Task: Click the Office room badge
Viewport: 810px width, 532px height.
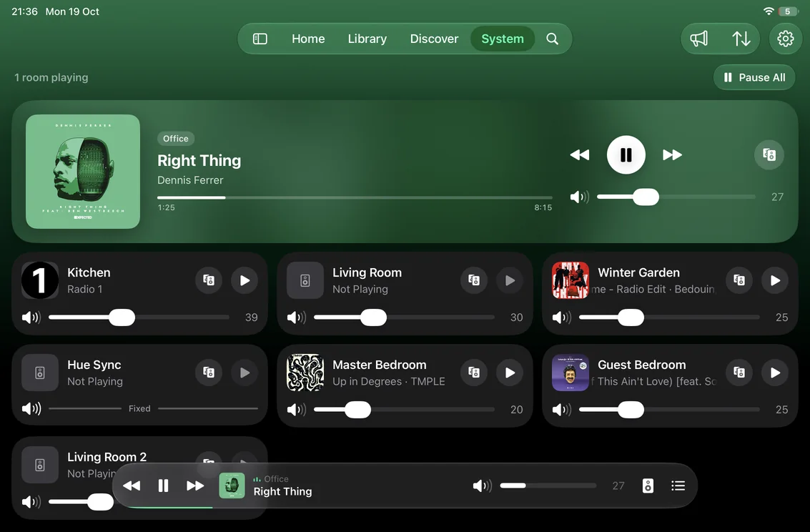Action: coord(176,139)
